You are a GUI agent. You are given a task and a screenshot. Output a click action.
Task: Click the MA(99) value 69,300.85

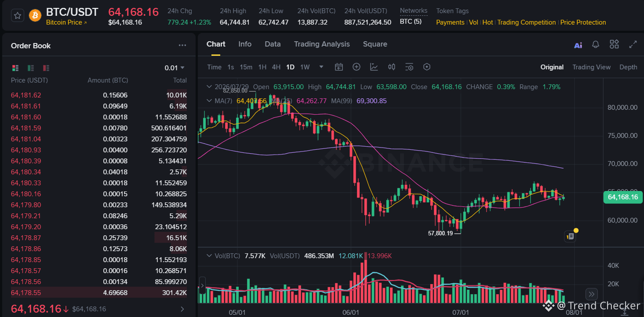(x=372, y=101)
